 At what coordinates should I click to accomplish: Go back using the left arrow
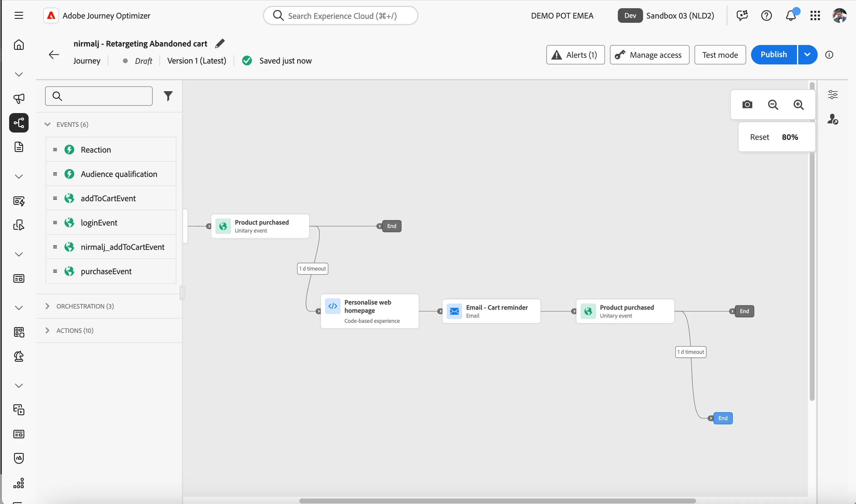pyautogui.click(x=54, y=55)
